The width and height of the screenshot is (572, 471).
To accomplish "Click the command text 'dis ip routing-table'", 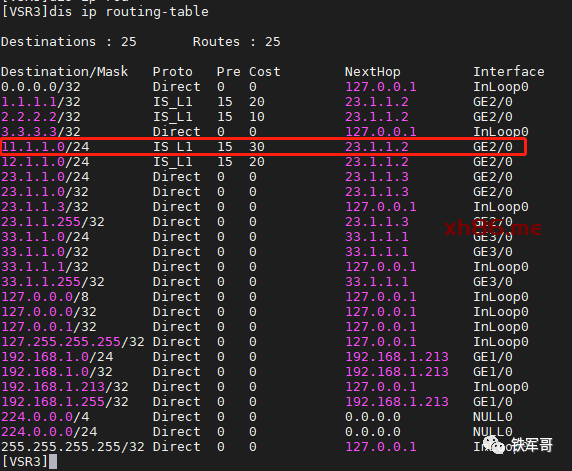I will [129, 12].
